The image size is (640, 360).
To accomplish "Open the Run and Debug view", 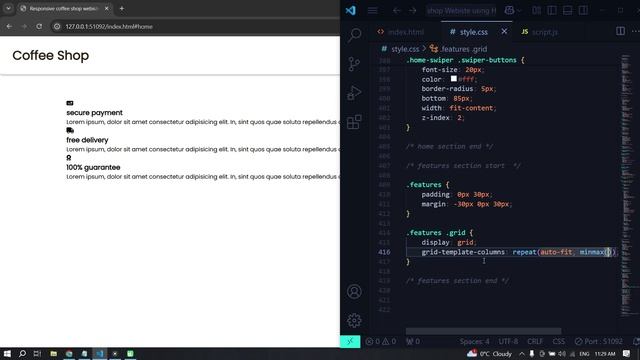I will [x=354, y=93].
